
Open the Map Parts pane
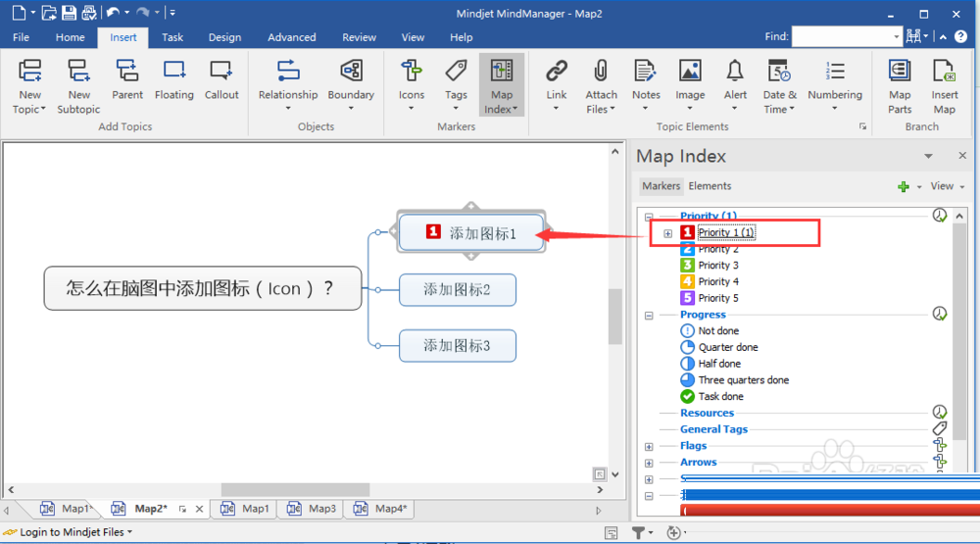900,86
